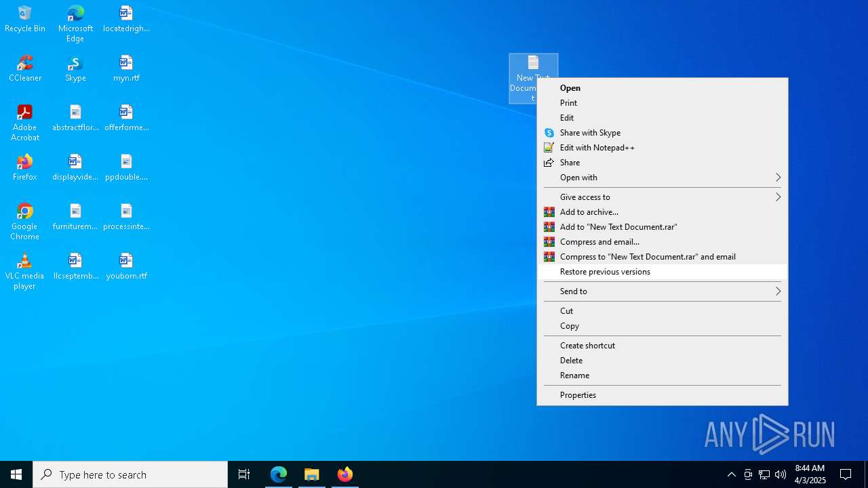Choose Edit with Notepad++ menu entry
Viewport: 868px width, 488px height.
(663, 148)
